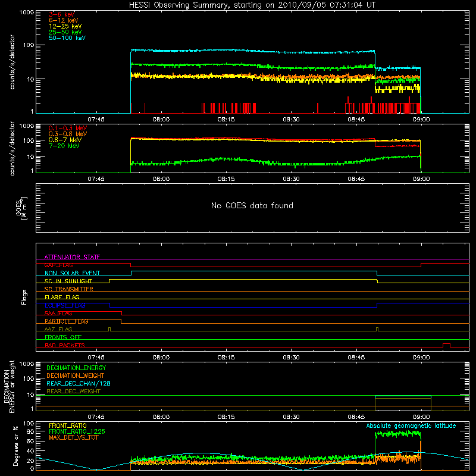Click the Degrees or % axis label
Screen dimensions: 476x476
tap(15, 446)
